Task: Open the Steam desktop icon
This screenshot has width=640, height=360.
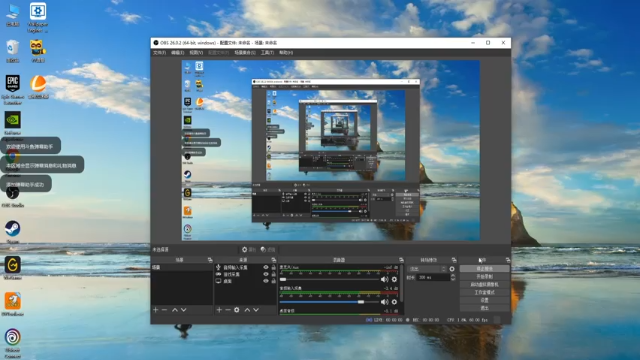Action: [13, 232]
